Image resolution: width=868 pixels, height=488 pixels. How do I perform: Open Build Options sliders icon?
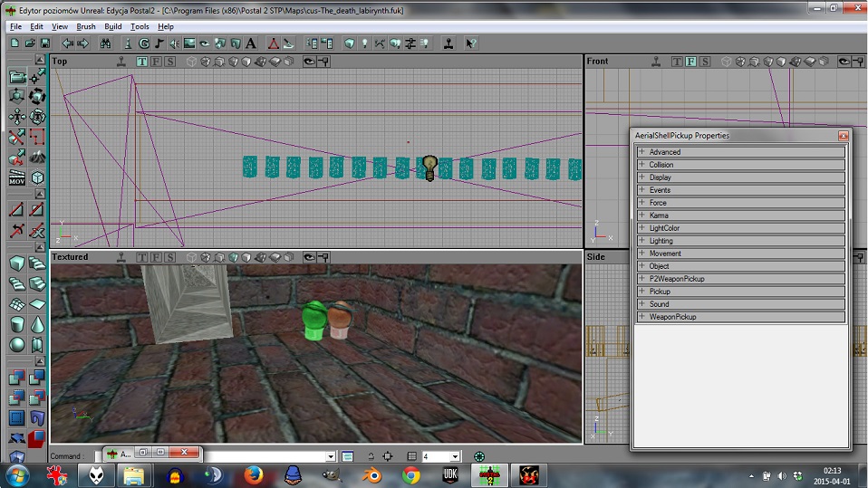coord(410,43)
